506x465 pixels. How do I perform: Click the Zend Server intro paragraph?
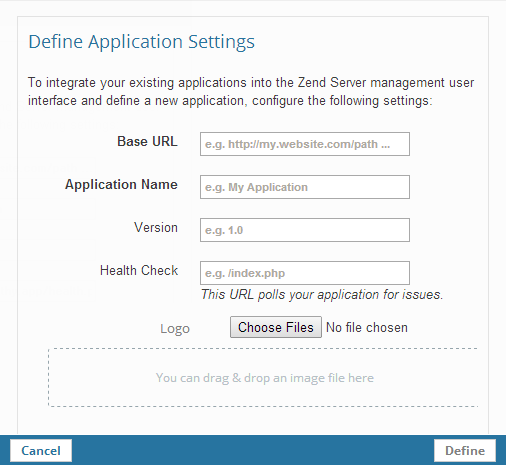tap(251, 91)
